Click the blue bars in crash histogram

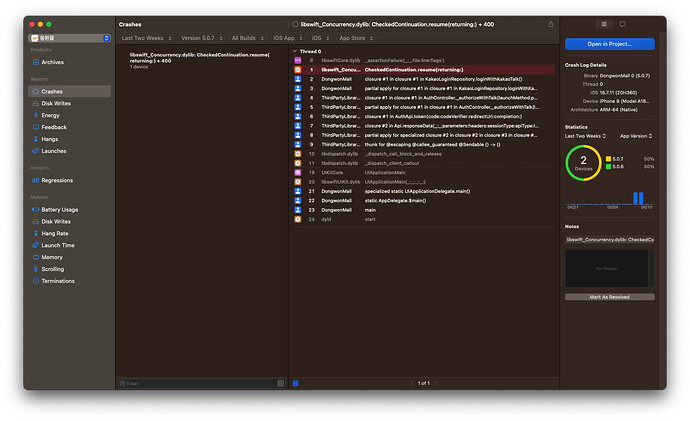tap(638, 198)
